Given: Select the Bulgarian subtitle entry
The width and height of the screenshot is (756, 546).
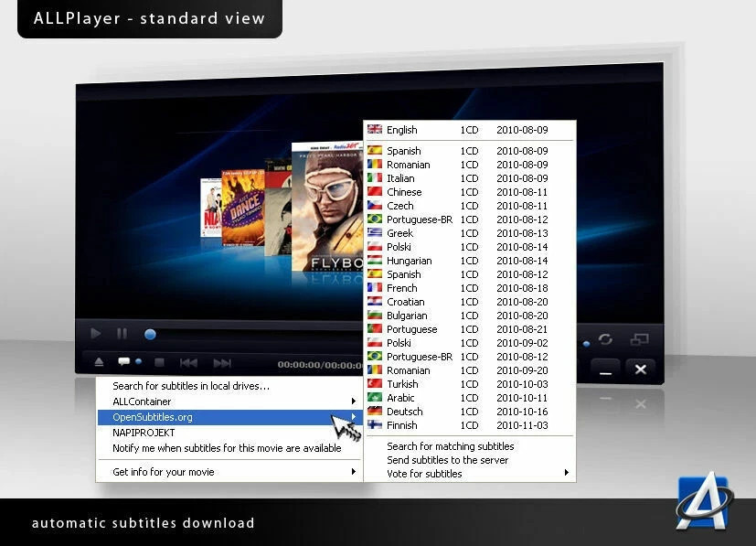Looking at the screenshot, I should coord(470,316).
